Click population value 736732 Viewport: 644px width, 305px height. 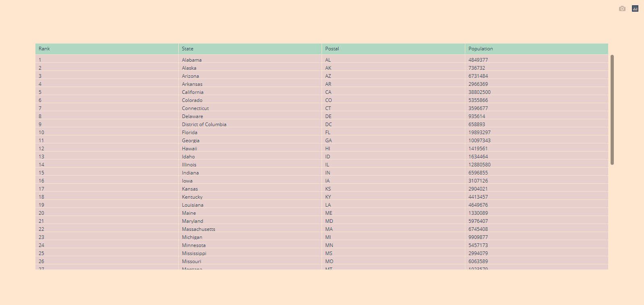tap(477, 68)
